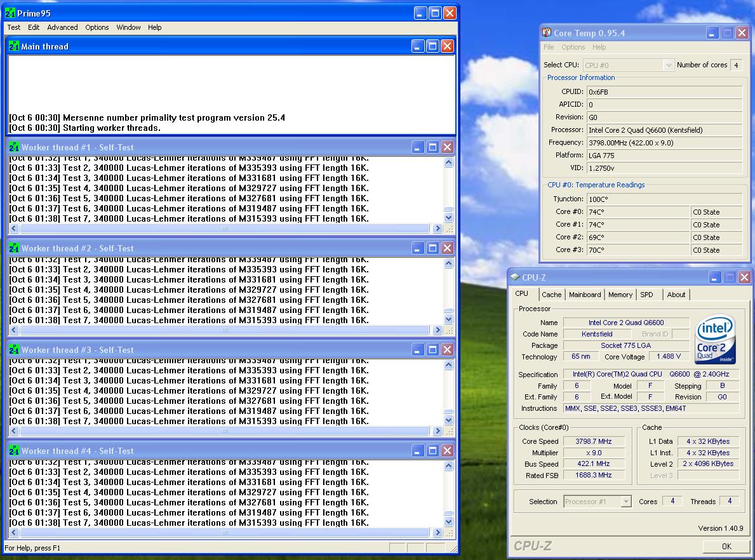Click the Bus Speed 422.1 MHz value
Viewport: 755px width, 560px height.
click(594, 463)
